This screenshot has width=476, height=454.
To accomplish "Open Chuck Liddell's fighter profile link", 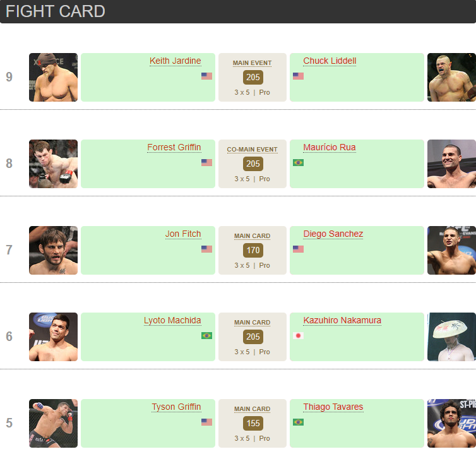I will click(x=330, y=61).
